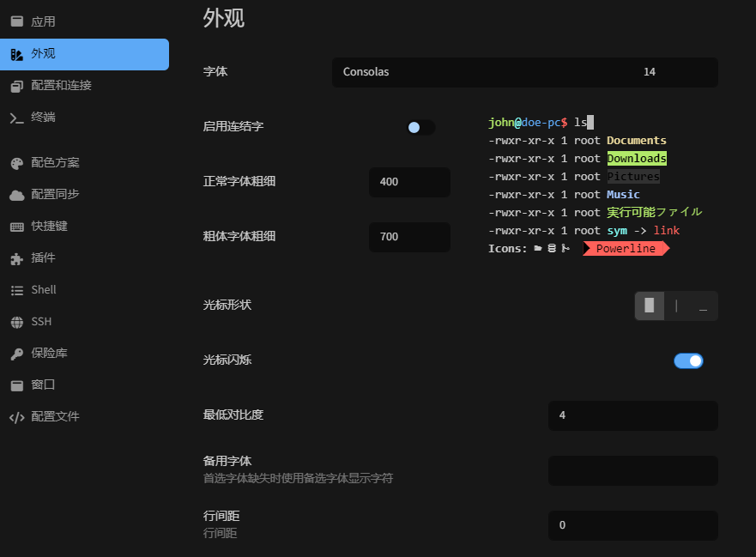The height and width of the screenshot is (557, 756).
Task: Click the Consolas font name field
Action: click(481, 72)
